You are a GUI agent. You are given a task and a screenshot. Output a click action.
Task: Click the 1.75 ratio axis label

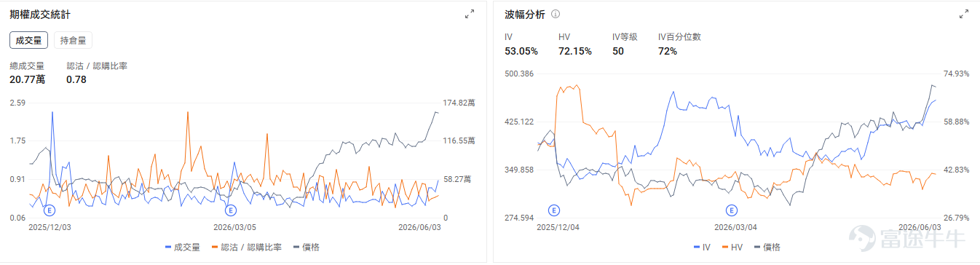pyautogui.click(x=17, y=141)
